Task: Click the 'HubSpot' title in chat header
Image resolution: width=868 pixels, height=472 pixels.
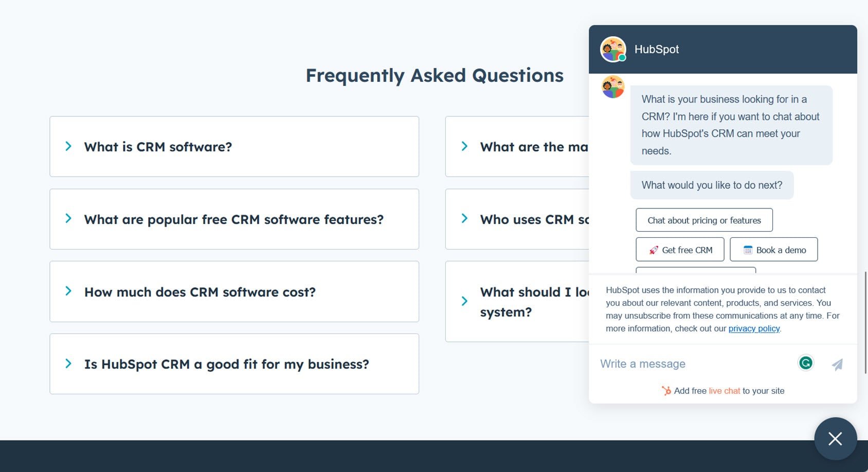Action: click(657, 49)
